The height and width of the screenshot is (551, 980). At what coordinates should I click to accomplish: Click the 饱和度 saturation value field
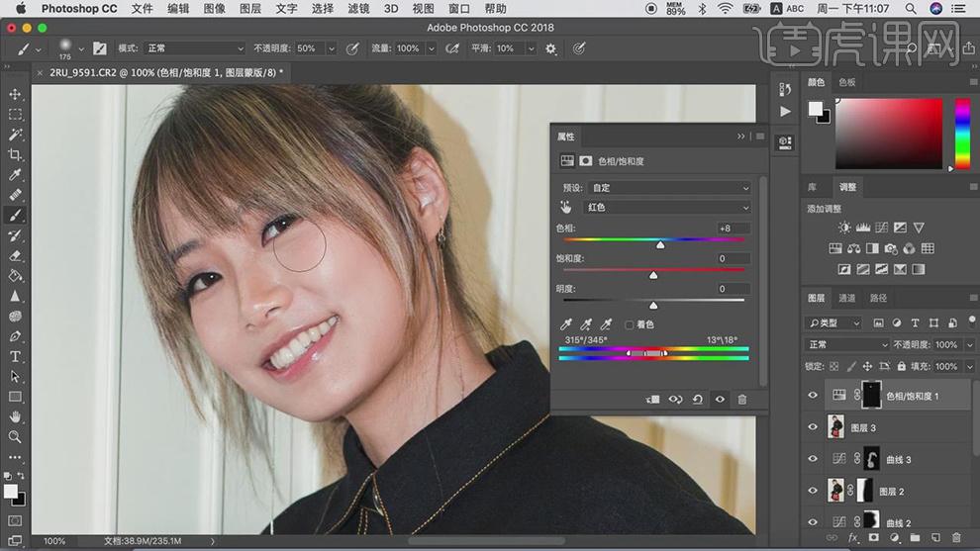734,259
